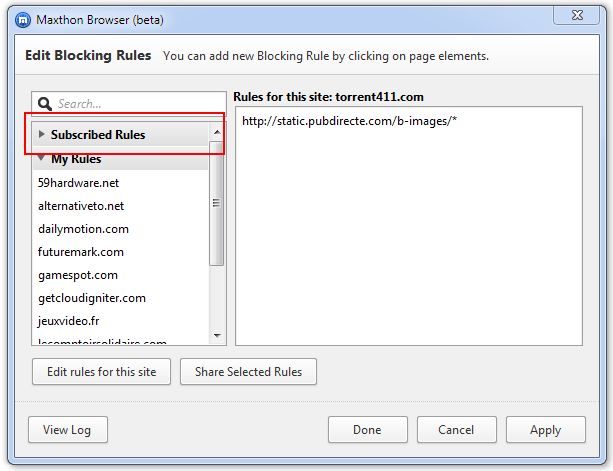The image size is (613, 471).
Task: Click Share Selected Rules button
Action: [248, 372]
